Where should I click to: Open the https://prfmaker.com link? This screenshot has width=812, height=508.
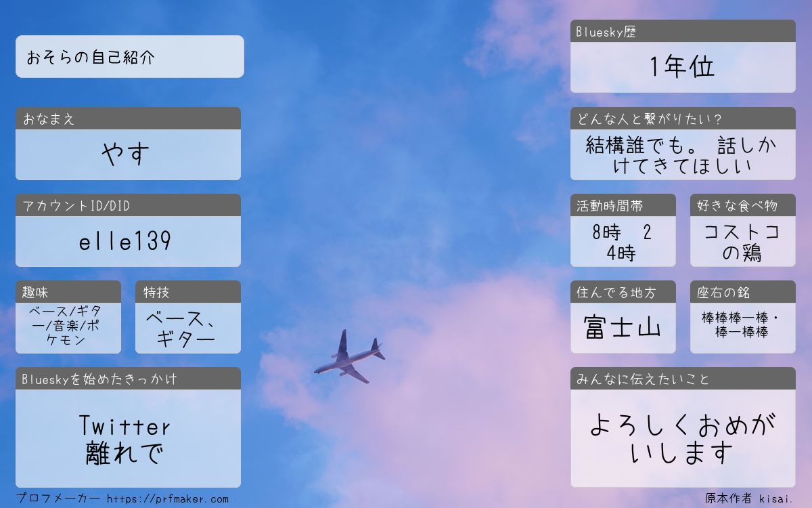click(168, 499)
